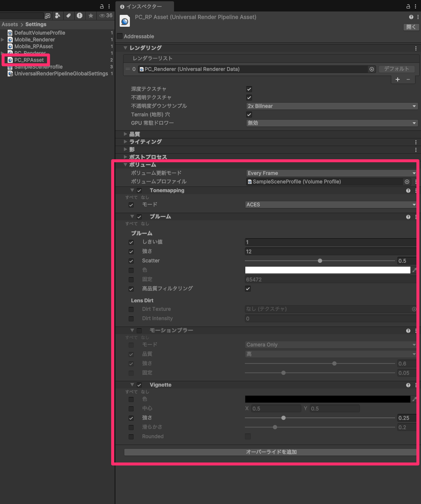Enable the Vignette Rounded override checkbox
The image size is (421, 504).
pyautogui.click(x=131, y=437)
